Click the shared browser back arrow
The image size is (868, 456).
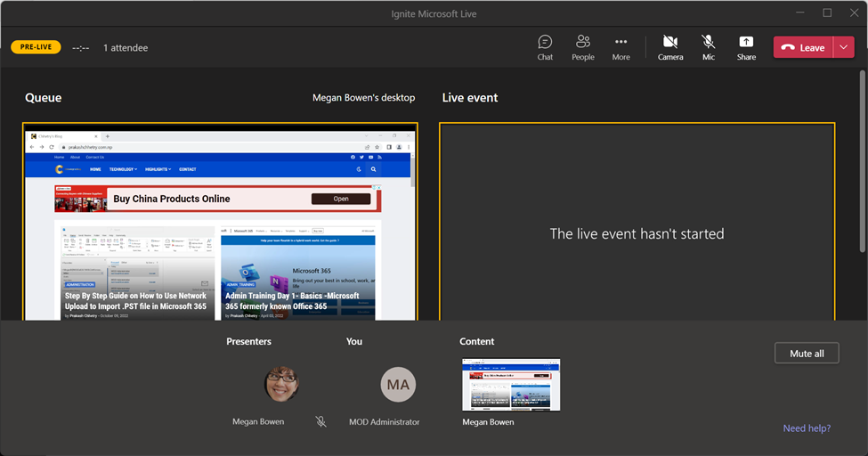(x=32, y=147)
